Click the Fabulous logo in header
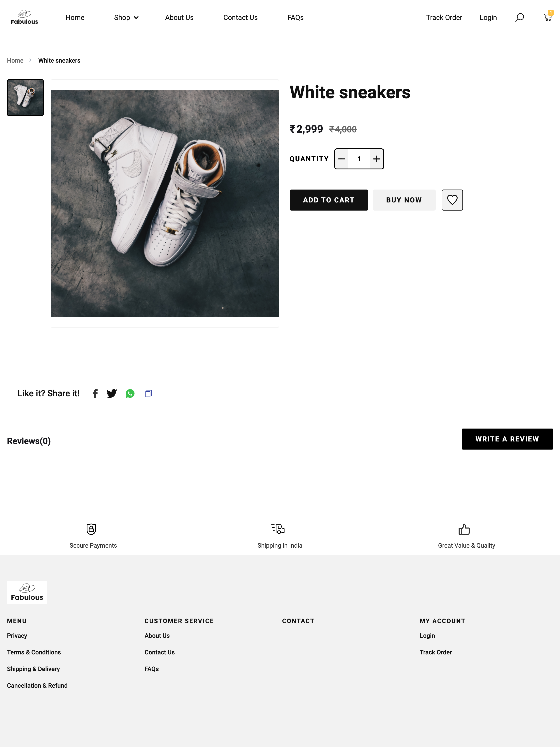Image resolution: width=560 pixels, height=747 pixels. click(x=24, y=18)
